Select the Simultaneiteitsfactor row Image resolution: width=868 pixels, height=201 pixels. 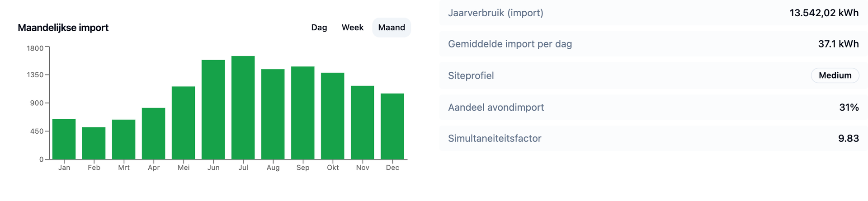coord(653,138)
